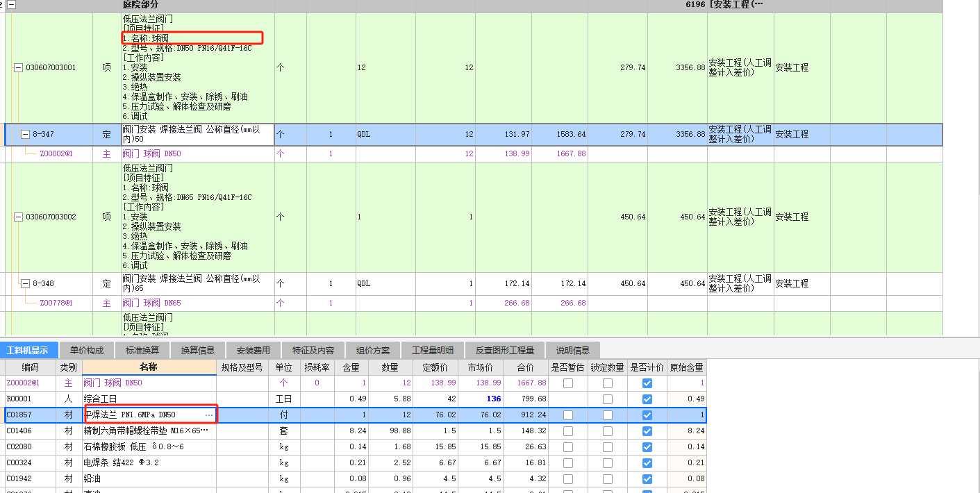Collapse the 庭院部分 section

coord(12,4)
